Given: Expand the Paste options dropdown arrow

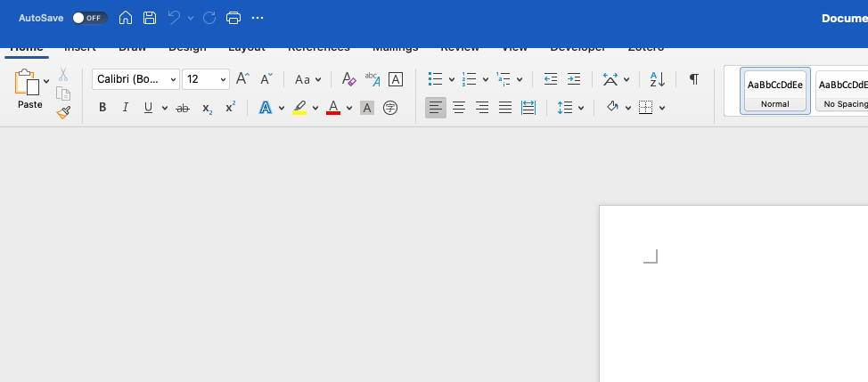Looking at the screenshot, I should click(x=46, y=81).
